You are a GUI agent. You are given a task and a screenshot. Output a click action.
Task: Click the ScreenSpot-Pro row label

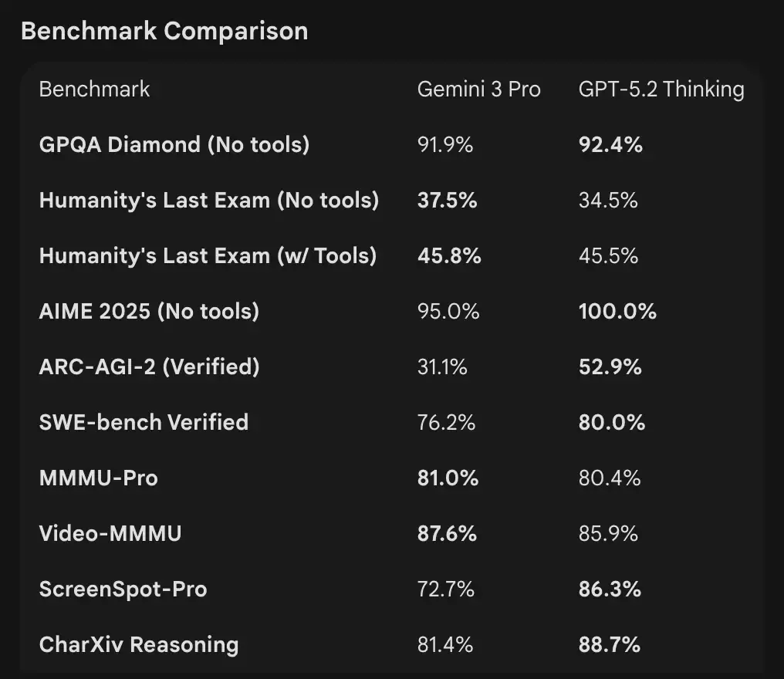pyautogui.click(x=123, y=589)
